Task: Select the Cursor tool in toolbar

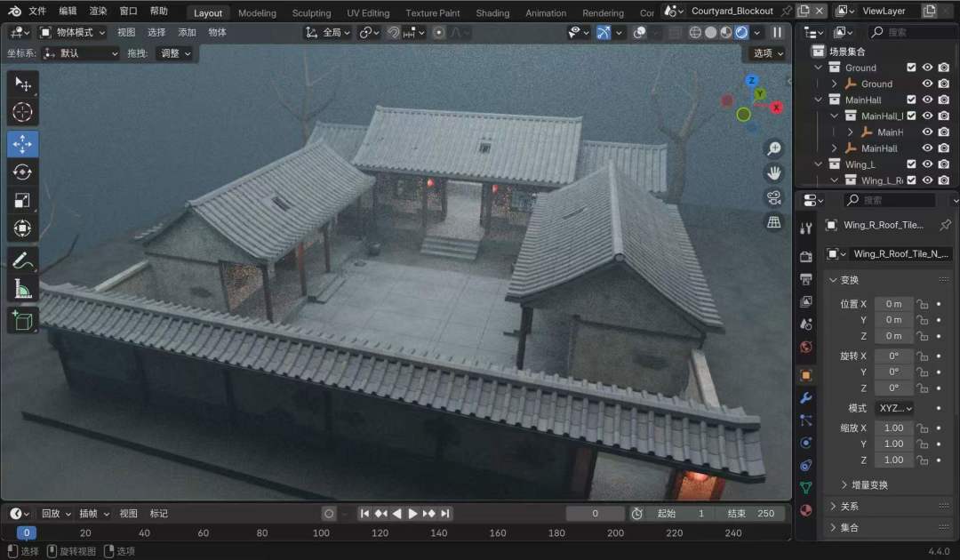Action: click(22, 112)
